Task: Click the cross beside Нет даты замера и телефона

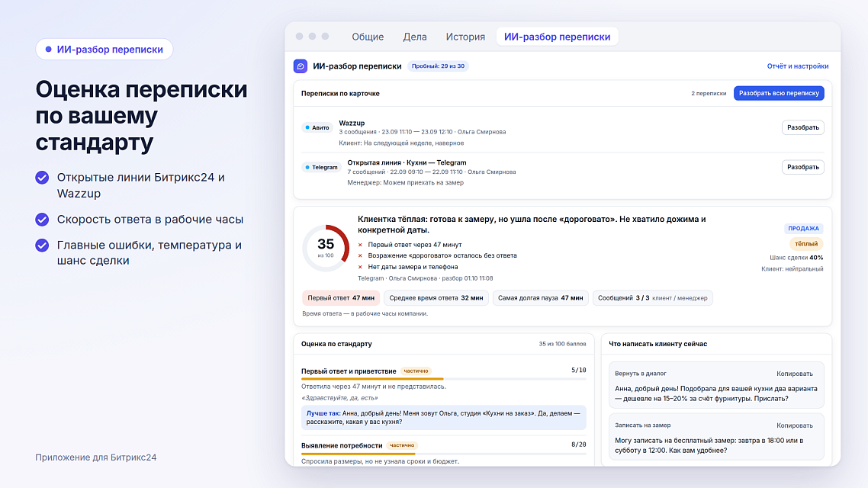Action: click(360, 267)
